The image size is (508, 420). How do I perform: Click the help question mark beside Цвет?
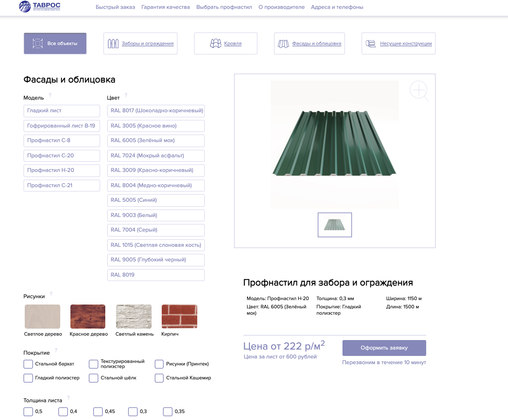(126, 95)
